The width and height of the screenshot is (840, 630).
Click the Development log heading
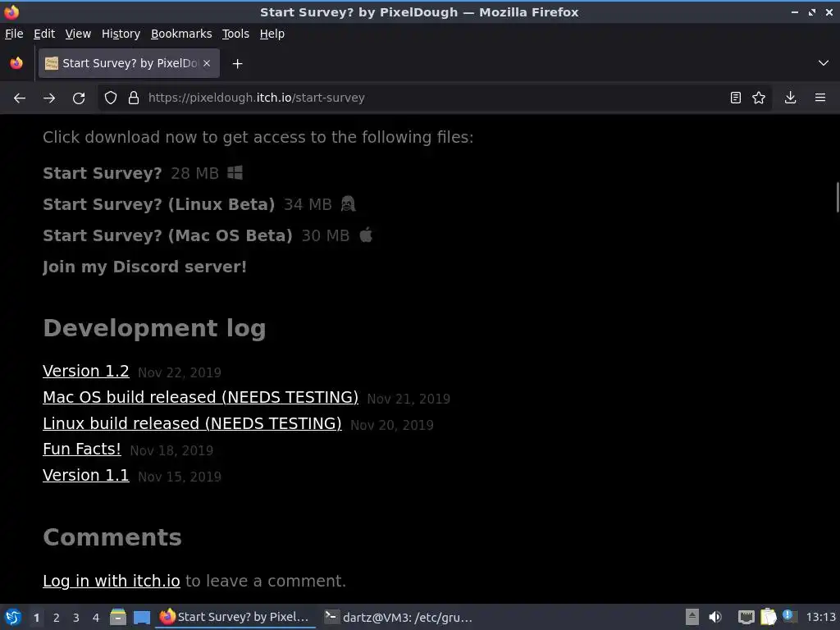[x=154, y=328]
